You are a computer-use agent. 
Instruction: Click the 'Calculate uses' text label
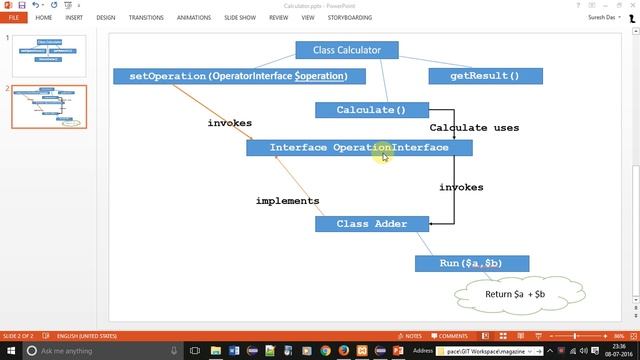(x=474, y=128)
